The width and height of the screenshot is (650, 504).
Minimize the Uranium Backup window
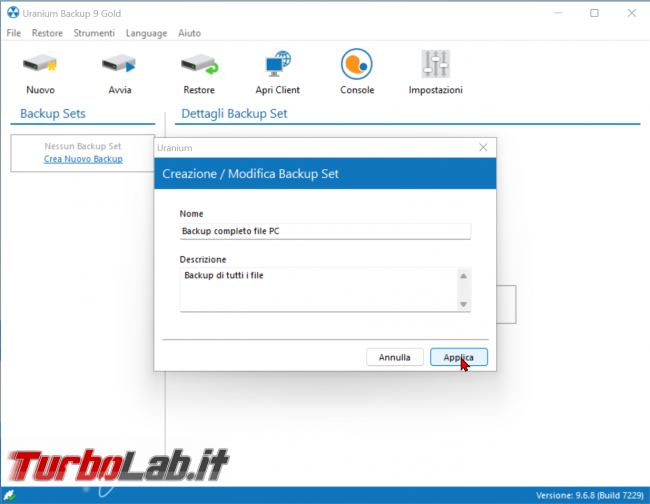click(x=558, y=13)
